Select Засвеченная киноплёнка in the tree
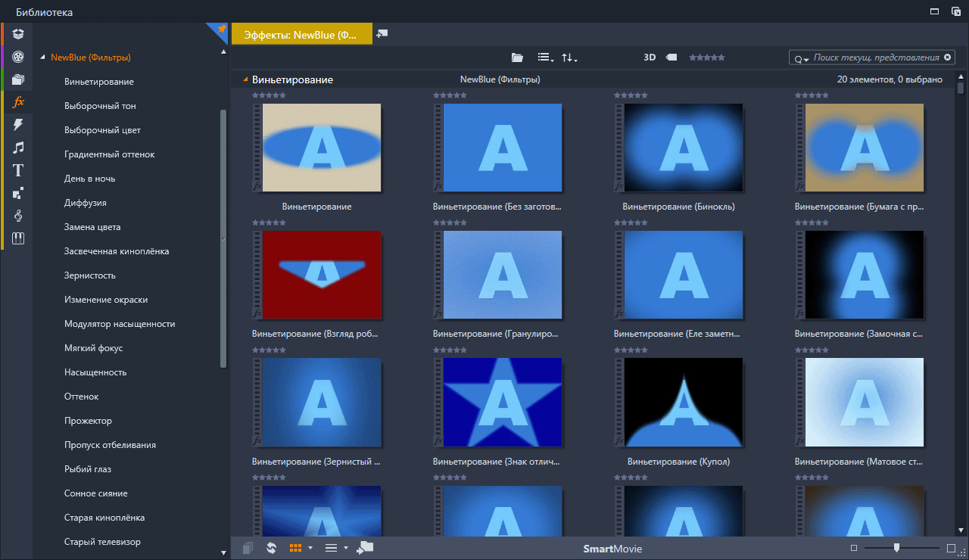Screen dimensions: 969x560 [x=117, y=251]
